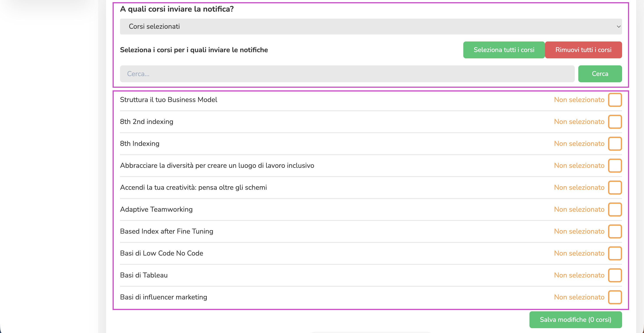The width and height of the screenshot is (644, 333).
Task: Click Non selezionato label for Adaptive Teamworking
Action: pos(579,209)
